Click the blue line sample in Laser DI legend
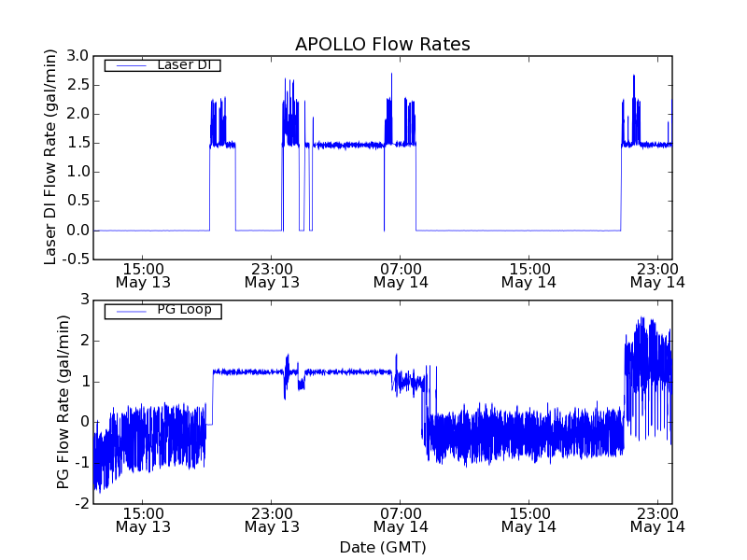 click(132, 65)
